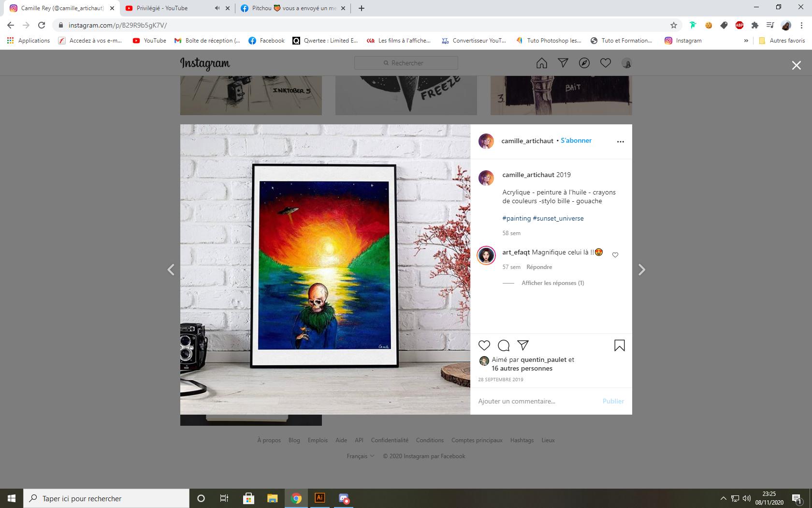812x508 pixels.
Task: Open a new browser tab
Action: point(362,8)
